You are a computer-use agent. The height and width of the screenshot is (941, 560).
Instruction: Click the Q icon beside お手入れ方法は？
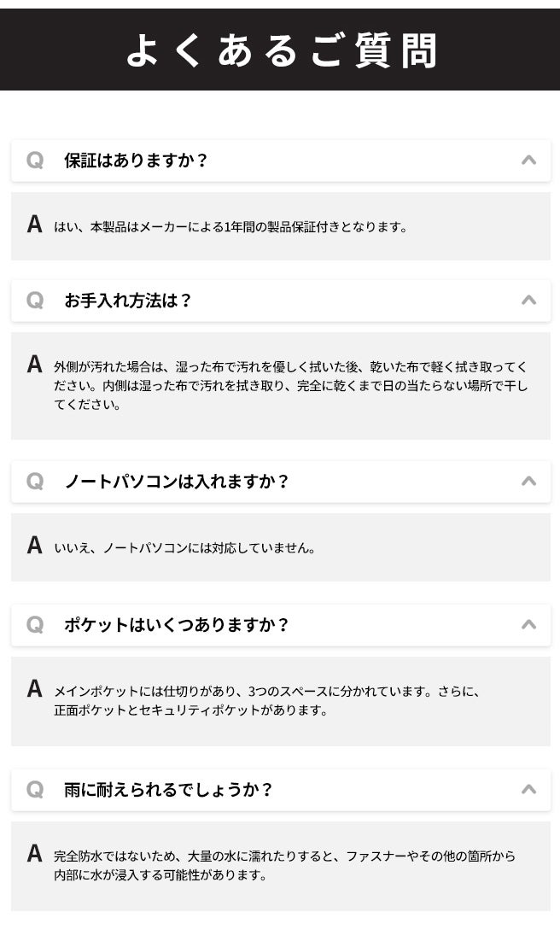pyautogui.click(x=35, y=301)
